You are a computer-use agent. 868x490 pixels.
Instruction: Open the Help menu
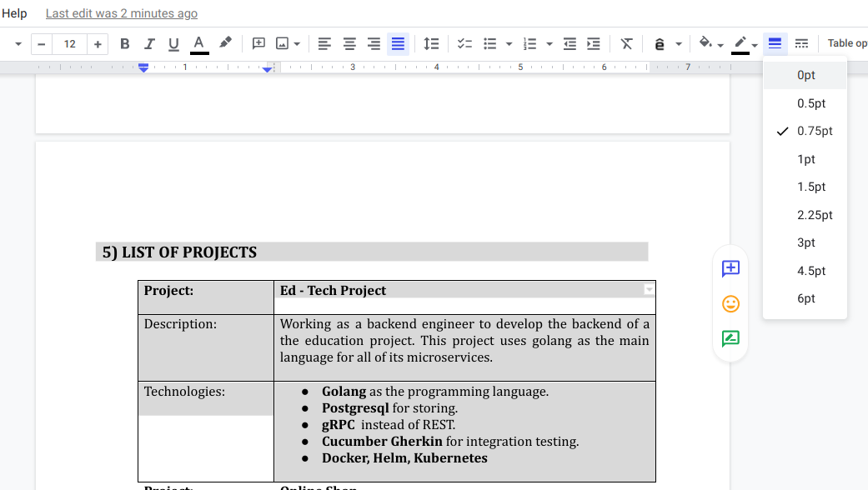point(14,13)
